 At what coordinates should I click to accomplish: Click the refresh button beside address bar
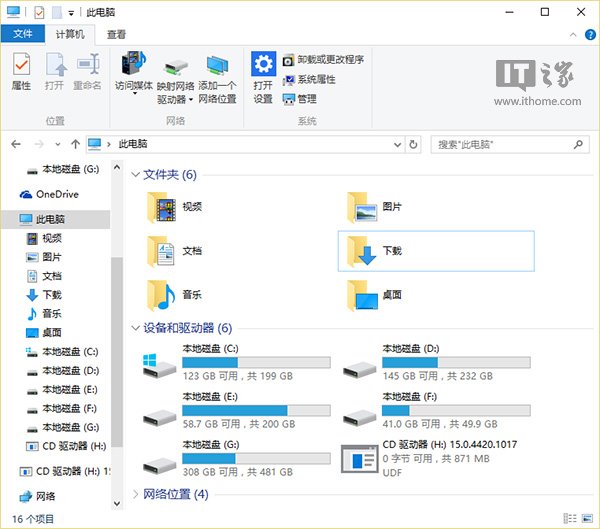(x=414, y=145)
